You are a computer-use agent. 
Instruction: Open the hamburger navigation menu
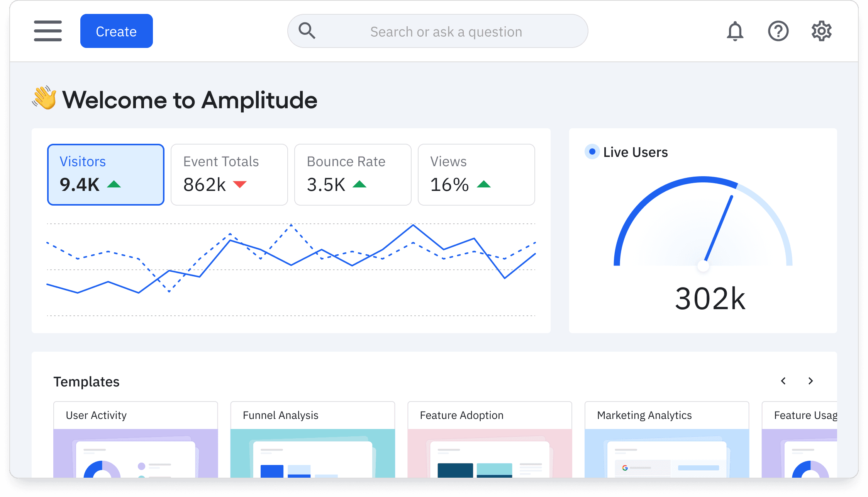pos(47,31)
